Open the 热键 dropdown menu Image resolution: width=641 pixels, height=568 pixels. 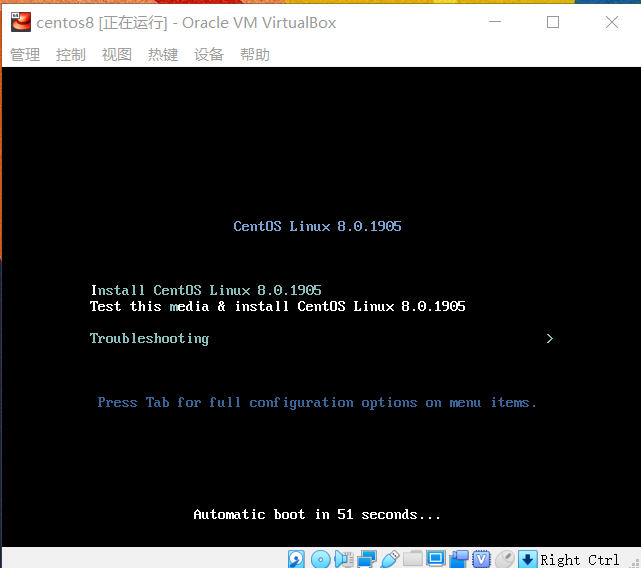tap(163, 54)
